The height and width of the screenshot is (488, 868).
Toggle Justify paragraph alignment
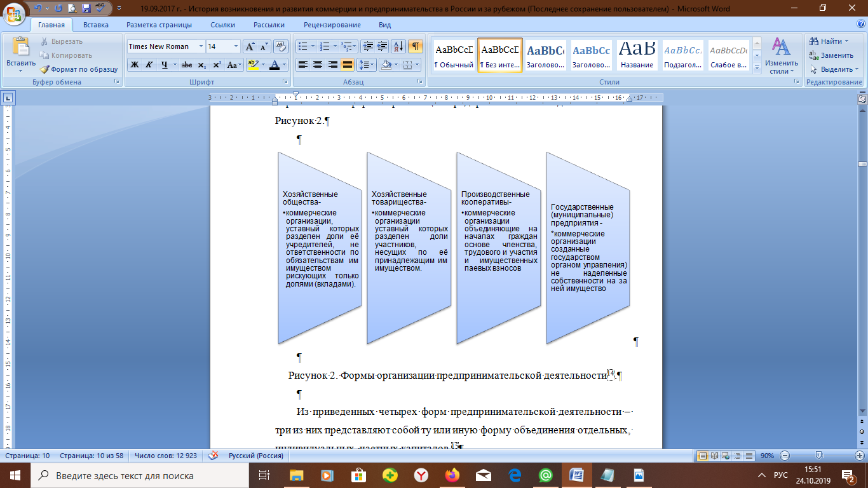tap(347, 65)
